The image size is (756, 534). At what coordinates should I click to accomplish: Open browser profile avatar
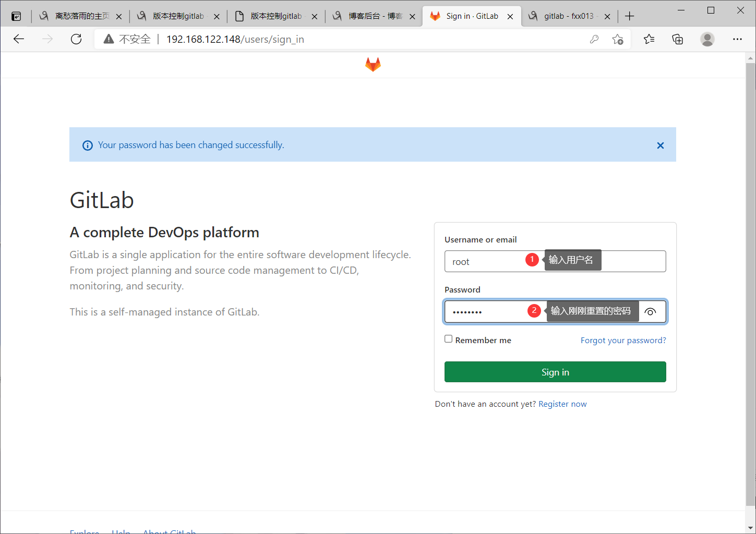tap(707, 39)
